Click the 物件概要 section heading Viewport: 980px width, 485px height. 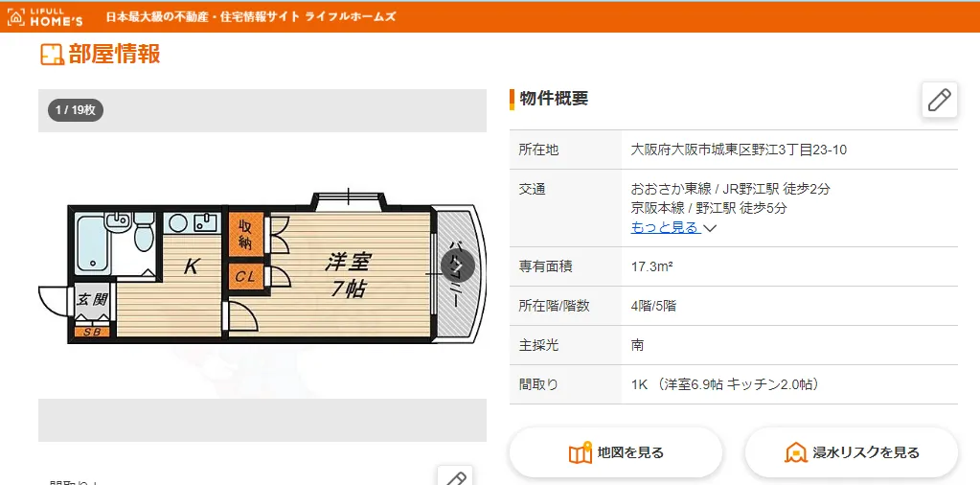coord(554,99)
